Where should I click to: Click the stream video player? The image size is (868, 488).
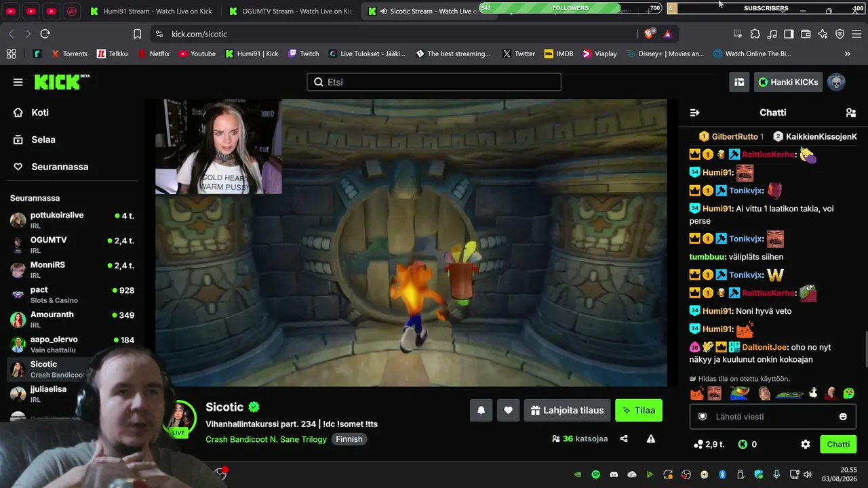[x=411, y=243]
